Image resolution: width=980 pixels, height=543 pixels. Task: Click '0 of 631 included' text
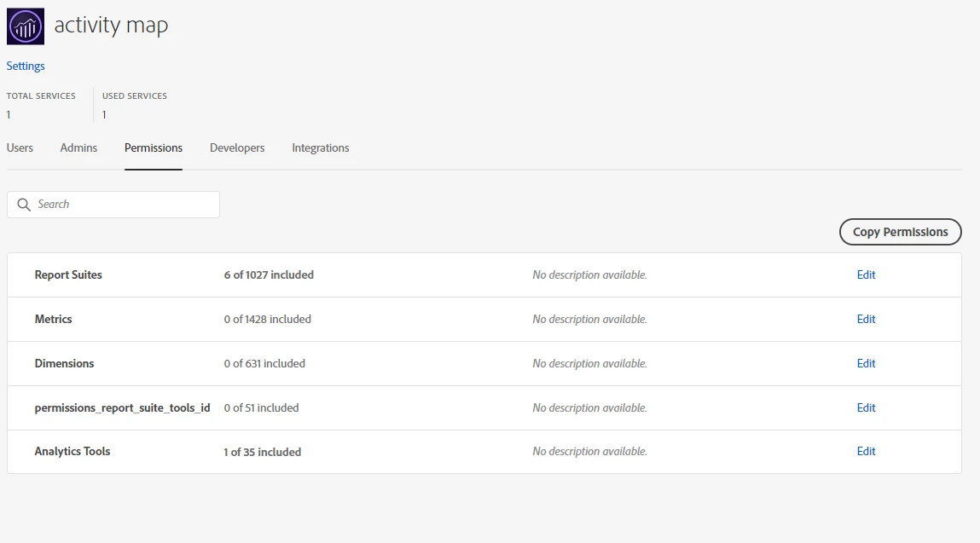[x=264, y=364]
